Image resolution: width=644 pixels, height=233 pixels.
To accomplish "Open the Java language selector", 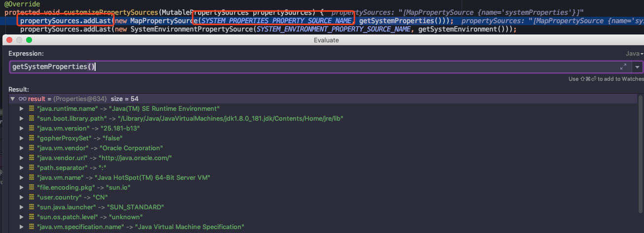I will 635,53.
